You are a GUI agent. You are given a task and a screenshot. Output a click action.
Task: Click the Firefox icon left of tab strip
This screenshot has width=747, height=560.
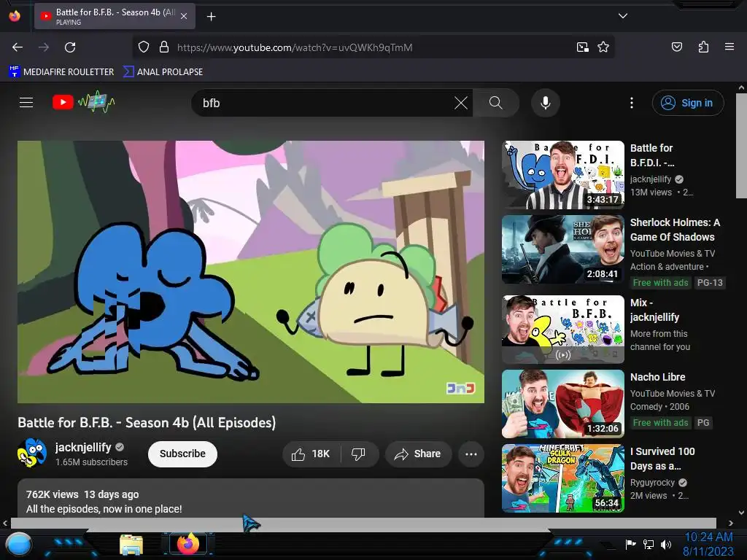[x=15, y=16]
